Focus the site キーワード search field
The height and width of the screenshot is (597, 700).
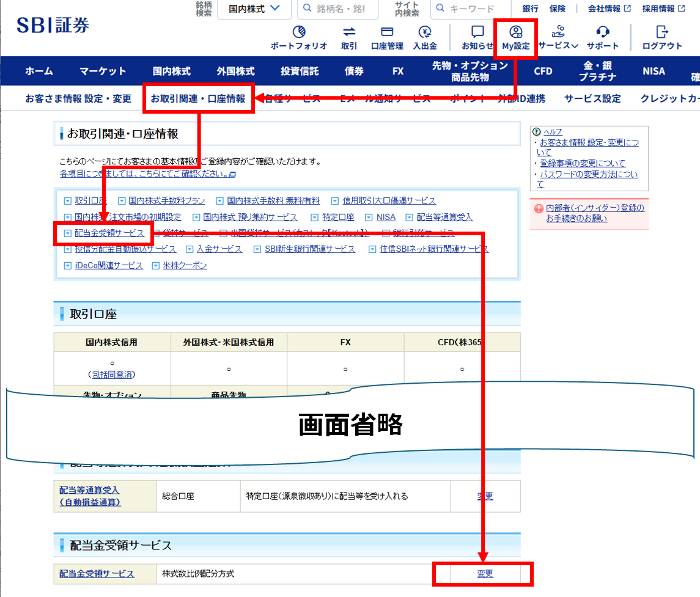pyautogui.click(x=471, y=9)
